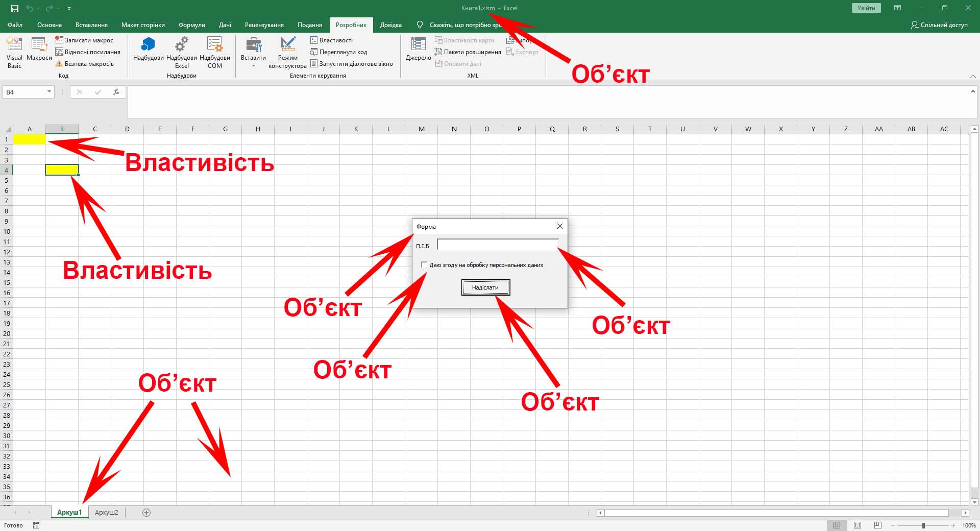Click the Insert Function fx button
The image size is (980, 531).
(x=116, y=92)
